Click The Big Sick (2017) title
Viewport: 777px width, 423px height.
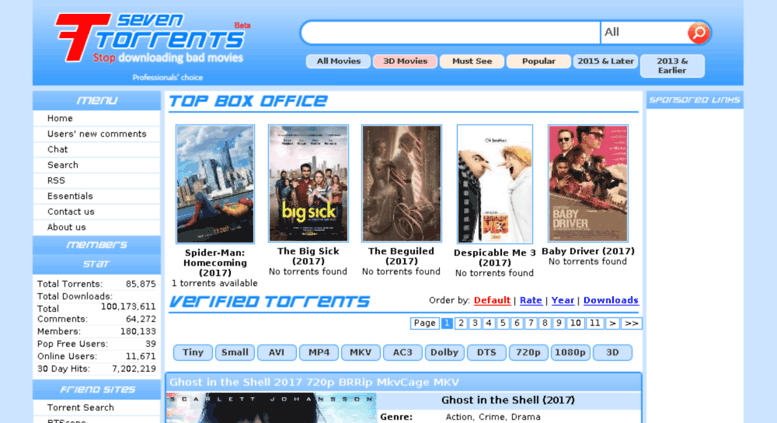pyautogui.click(x=308, y=256)
